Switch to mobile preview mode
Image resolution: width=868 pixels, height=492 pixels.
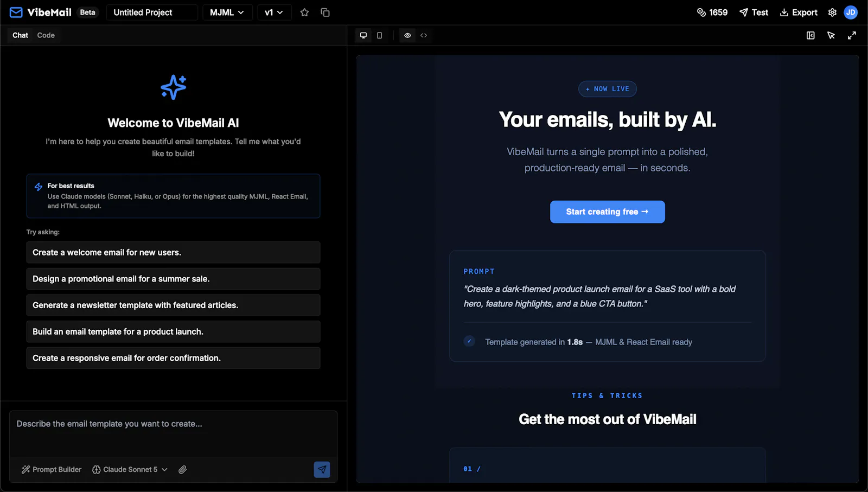point(379,35)
